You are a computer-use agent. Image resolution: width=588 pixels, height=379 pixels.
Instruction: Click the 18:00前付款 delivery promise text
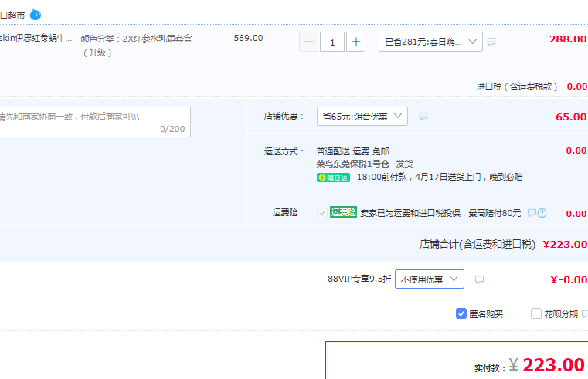[x=440, y=177]
